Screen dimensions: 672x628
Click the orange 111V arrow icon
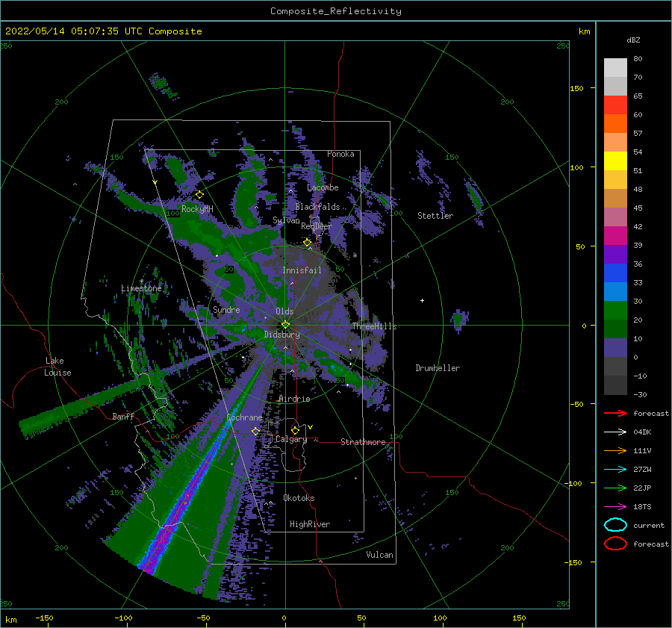pos(615,450)
